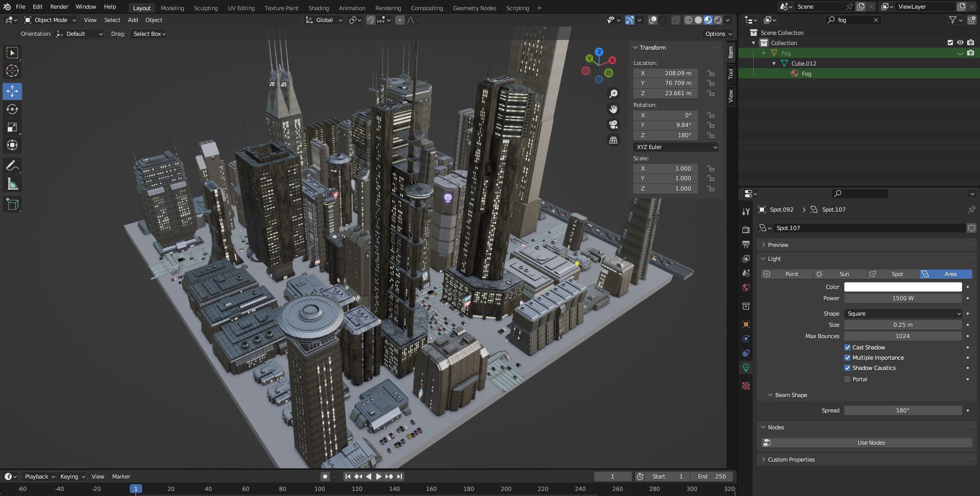The image size is (980, 496).
Task: Toggle lock on Location X
Action: [711, 73]
